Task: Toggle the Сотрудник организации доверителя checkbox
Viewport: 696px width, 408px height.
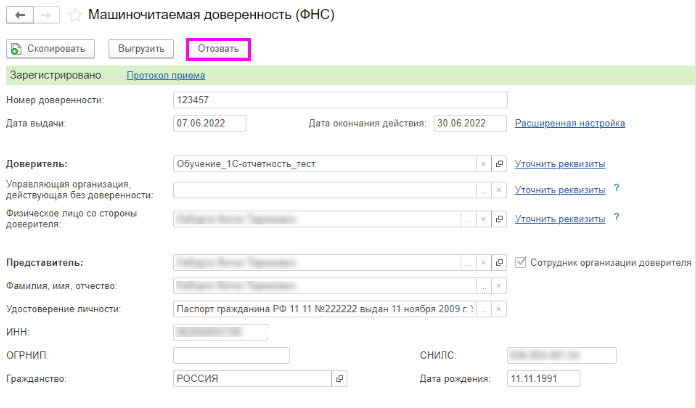Action: click(x=521, y=262)
